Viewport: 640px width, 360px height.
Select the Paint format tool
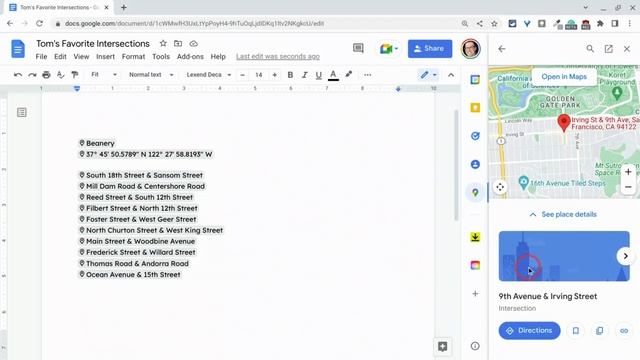click(75, 75)
